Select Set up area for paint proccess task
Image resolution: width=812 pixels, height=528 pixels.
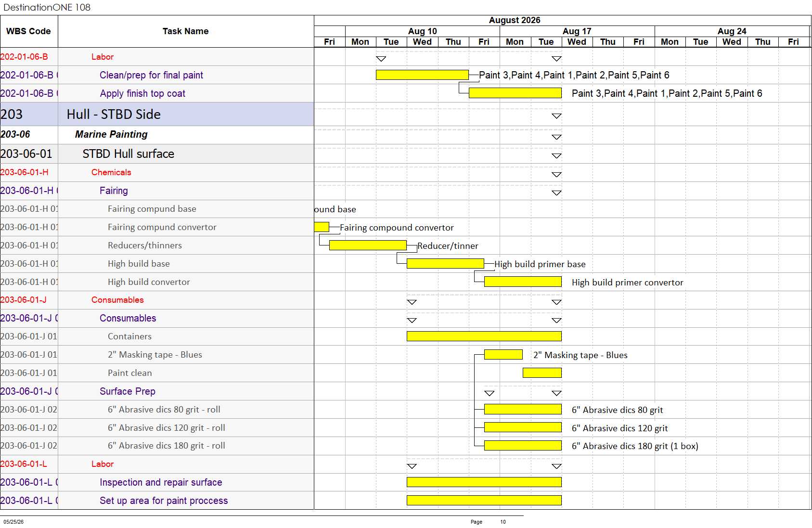pos(164,501)
